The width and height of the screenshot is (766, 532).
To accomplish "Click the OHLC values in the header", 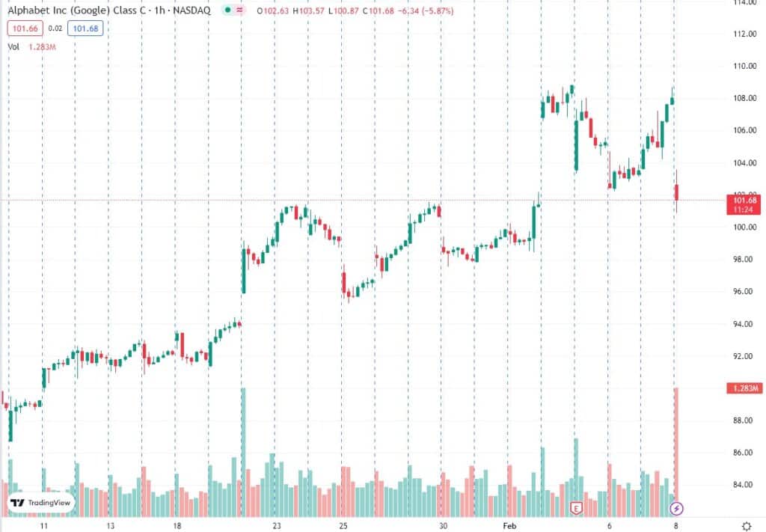I will [354, 12].
